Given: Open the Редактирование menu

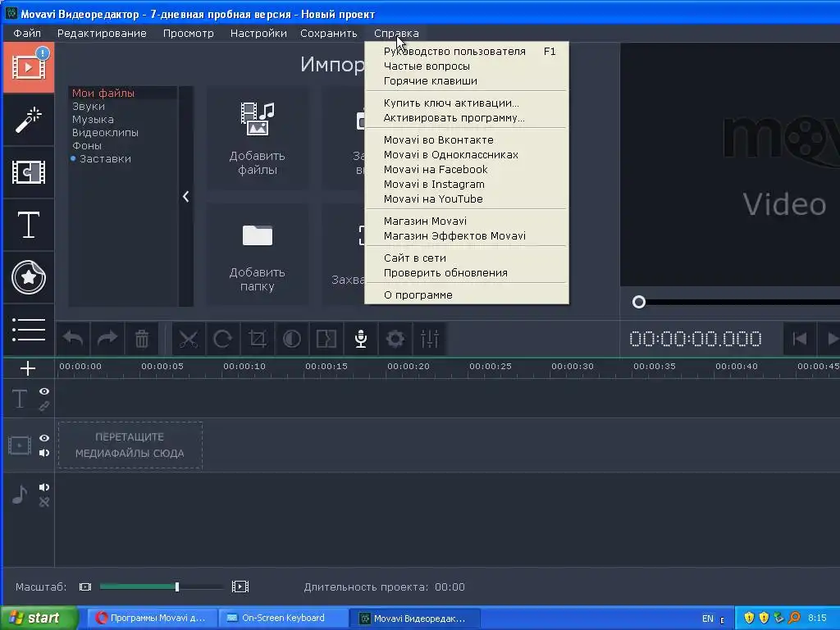Looking at the screenshot, I should [x=102, y=33].
